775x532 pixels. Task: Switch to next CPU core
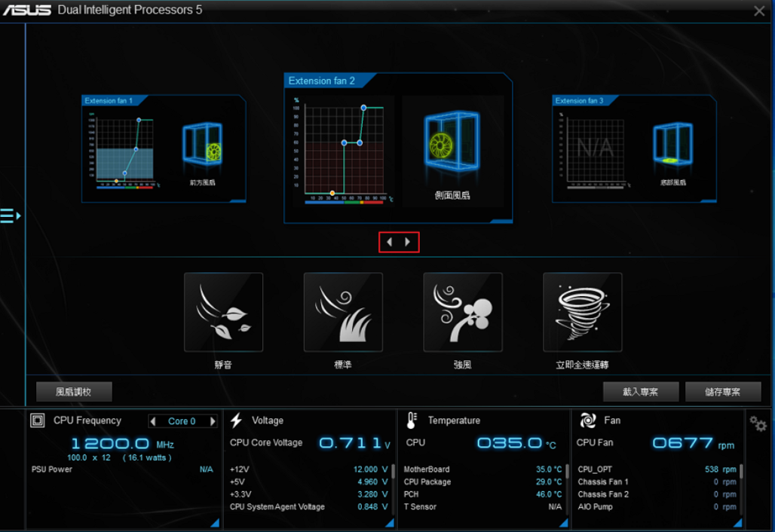pos(213,421)
